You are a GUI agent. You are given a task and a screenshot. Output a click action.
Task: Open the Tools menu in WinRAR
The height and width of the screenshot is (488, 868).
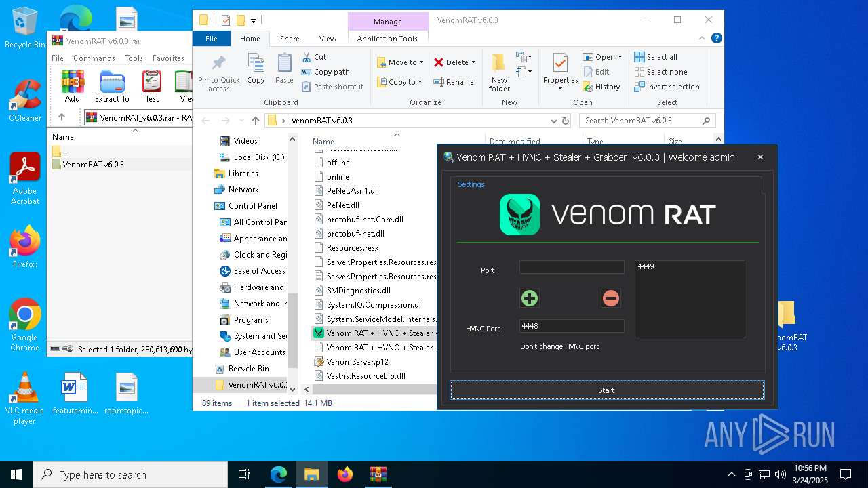point(134,58)
